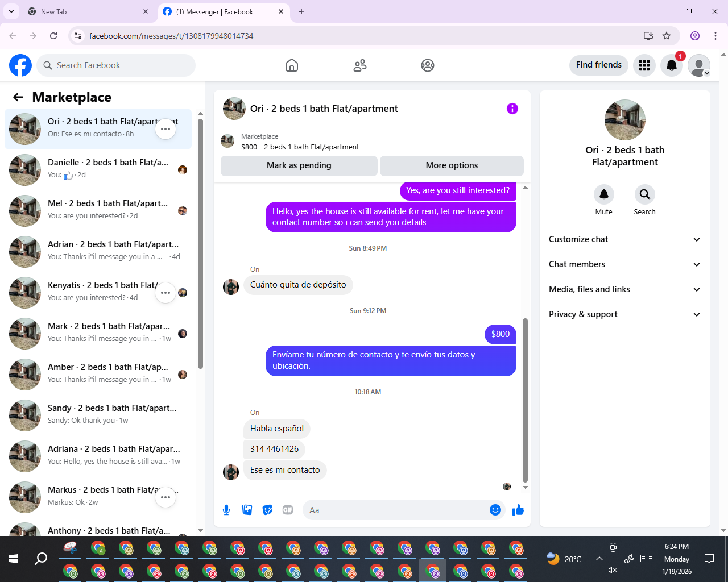Expand Chat members section
Viewport: 728px width, 582px height.
click(x=624, y=264)
